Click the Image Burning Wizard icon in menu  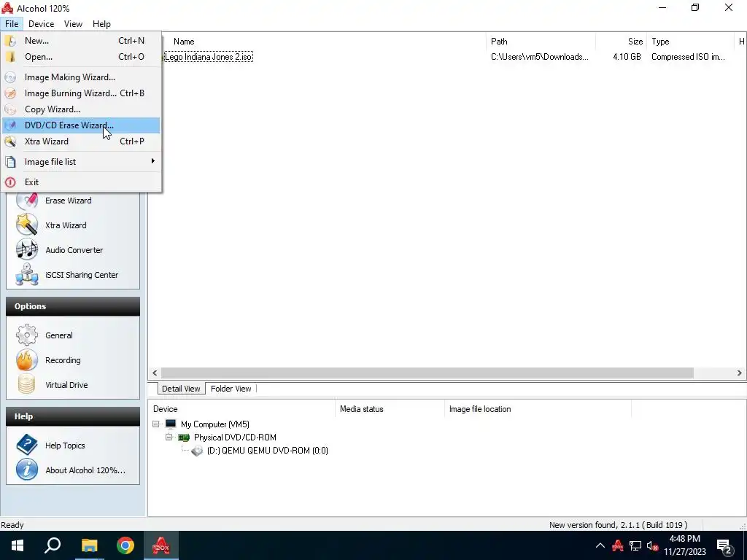click(x=10, y=93)
